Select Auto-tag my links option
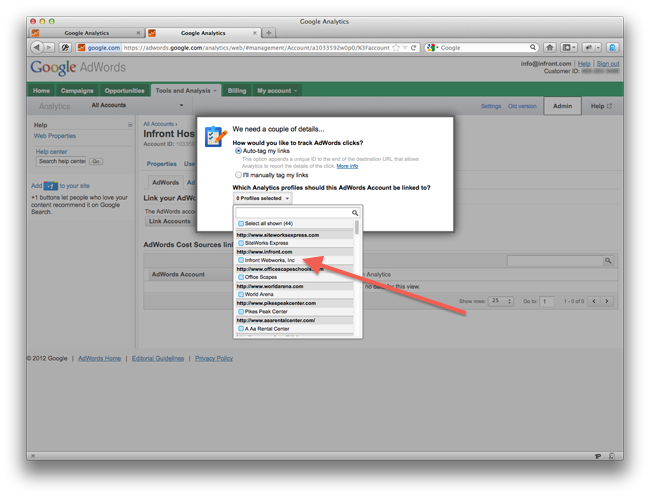This screenshot has width=650, height=497. tap(238, 151)
